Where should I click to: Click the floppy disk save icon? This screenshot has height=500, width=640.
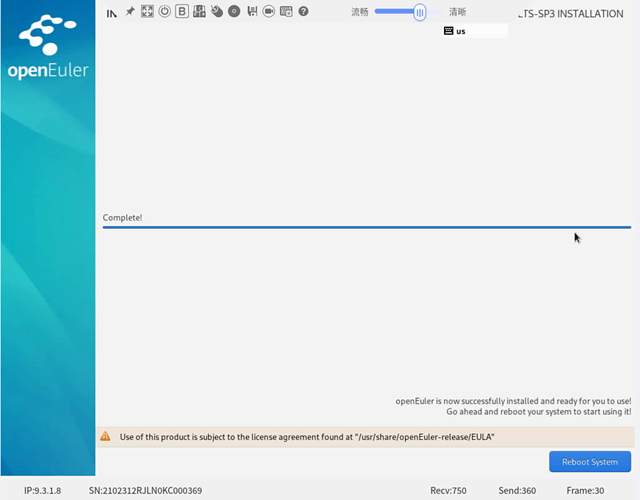point(252,12)
